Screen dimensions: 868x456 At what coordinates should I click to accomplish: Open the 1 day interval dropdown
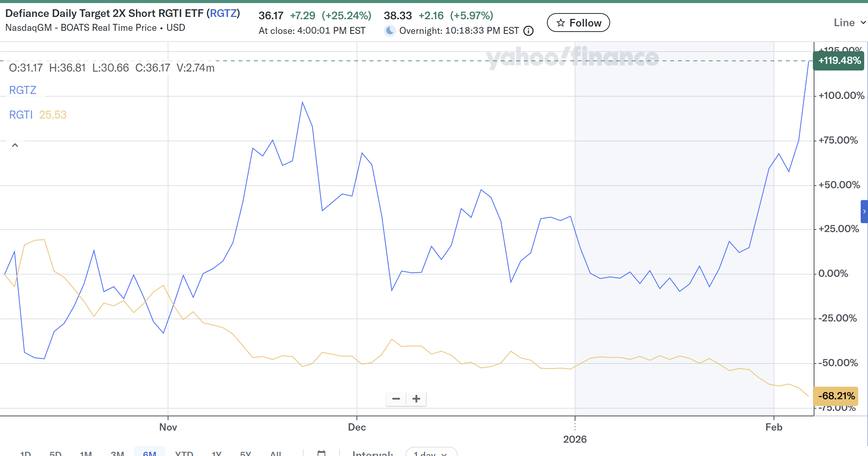tap(431, 453)
